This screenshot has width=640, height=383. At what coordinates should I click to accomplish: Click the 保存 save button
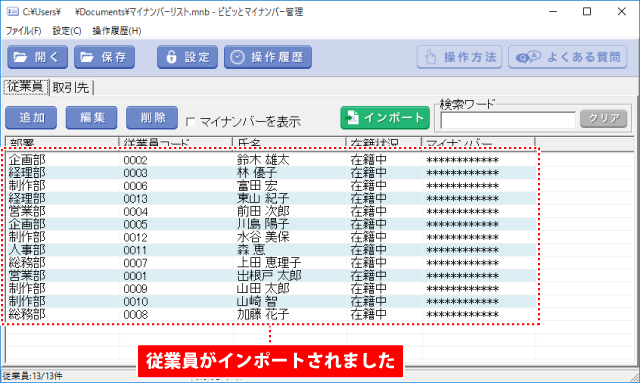(104, 57)
